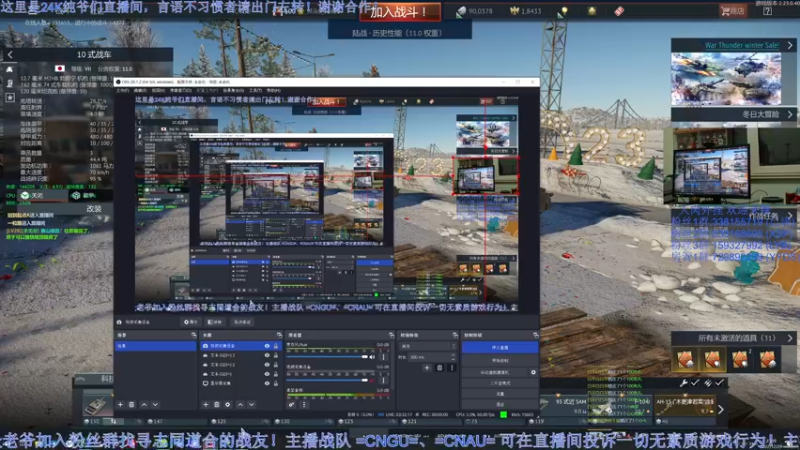Open source properties via the sources gear icon

(228, 405)
